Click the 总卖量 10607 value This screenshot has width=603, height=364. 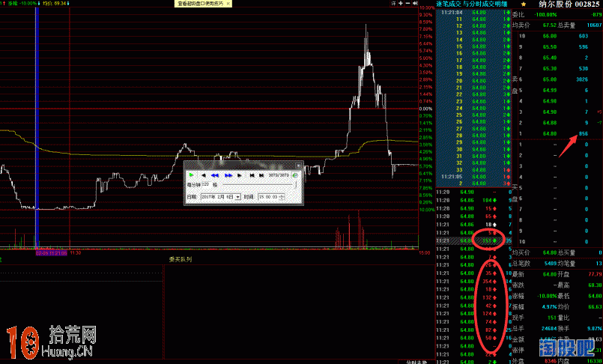tap(594, 25)
